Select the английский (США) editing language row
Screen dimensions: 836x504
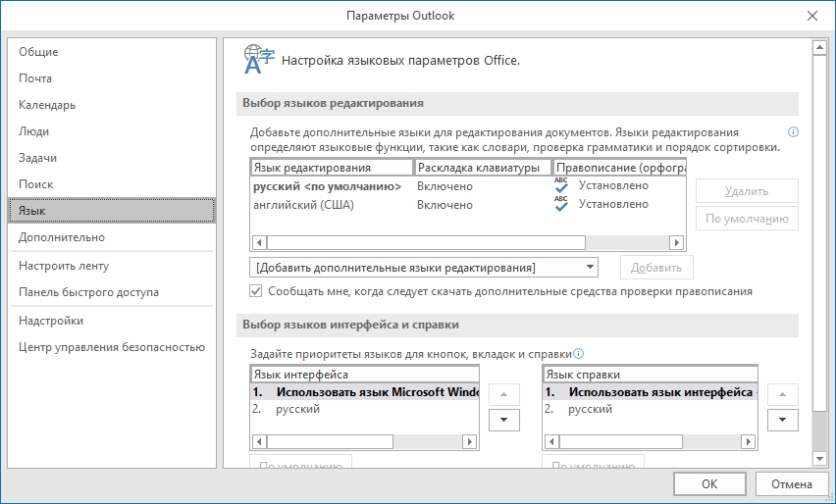pos(468,205)
